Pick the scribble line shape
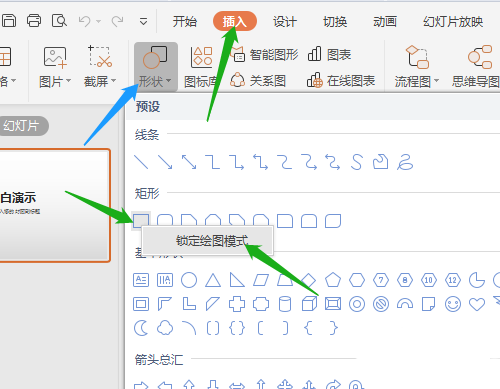Screen dimensions: 500x389 [x=405, y=162]
